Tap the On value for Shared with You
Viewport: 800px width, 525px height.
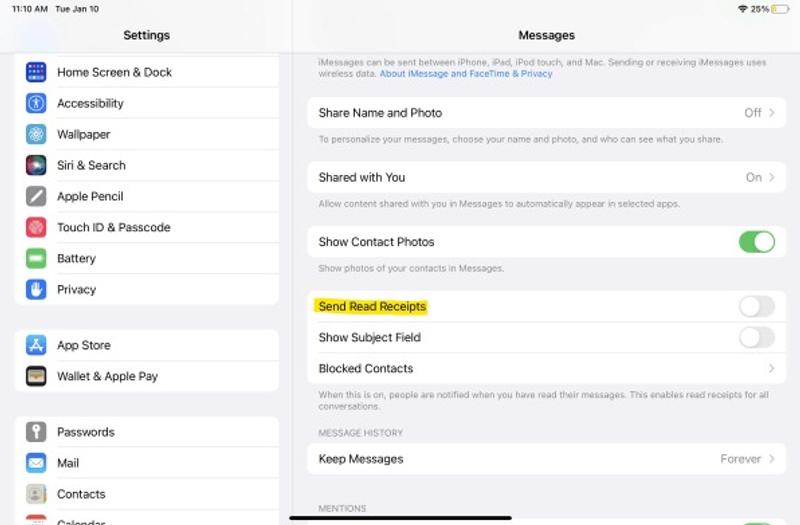pos(754,178)
